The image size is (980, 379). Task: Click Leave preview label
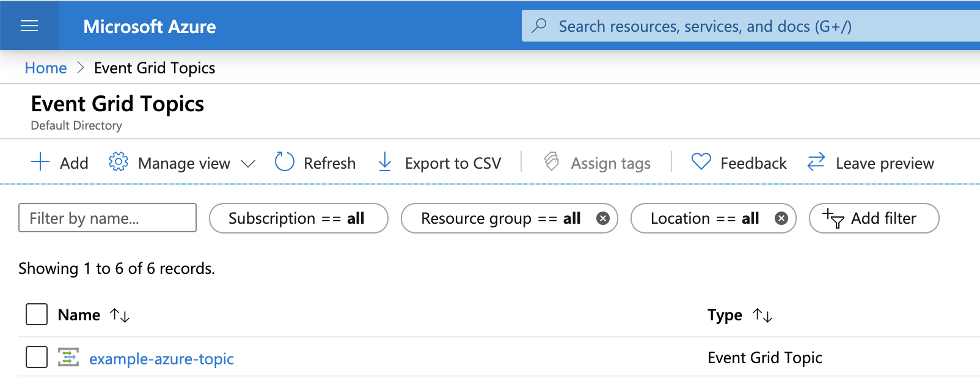[x=885, y=163]
